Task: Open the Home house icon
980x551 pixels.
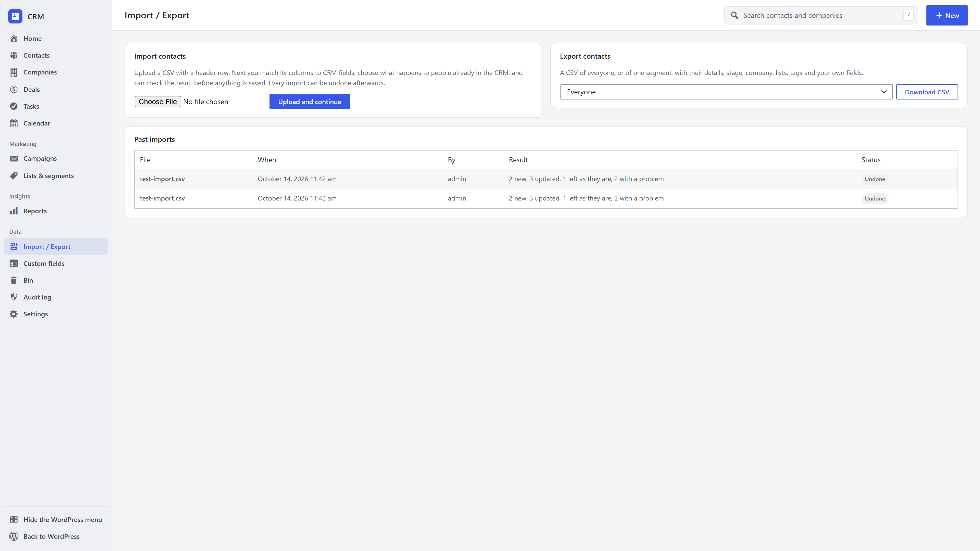Action: point(14,39)
